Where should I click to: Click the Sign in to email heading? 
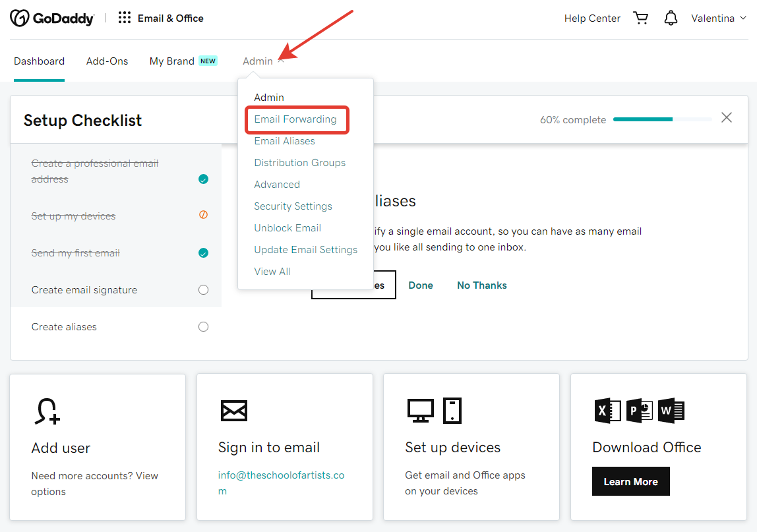point(269,448)
